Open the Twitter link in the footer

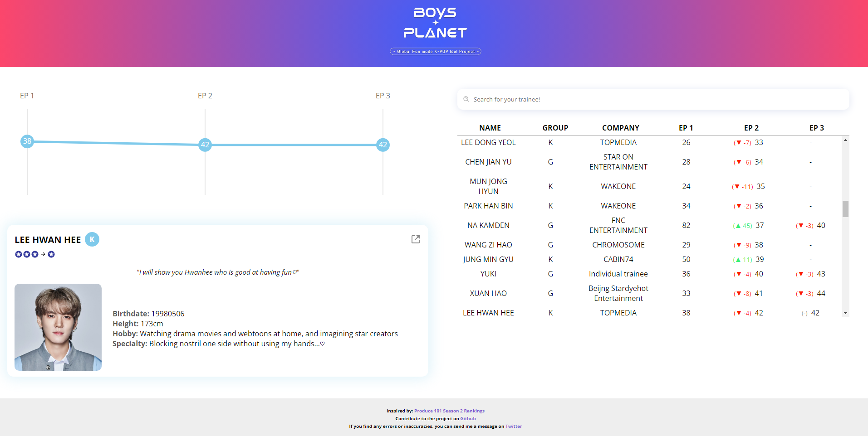(x=514, y=426)
